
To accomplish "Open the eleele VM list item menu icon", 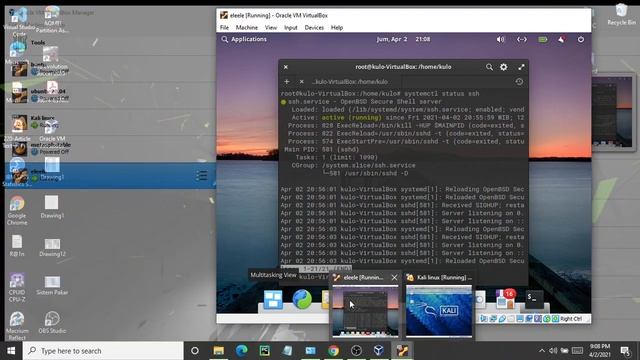I will click(x=201, y=176).
